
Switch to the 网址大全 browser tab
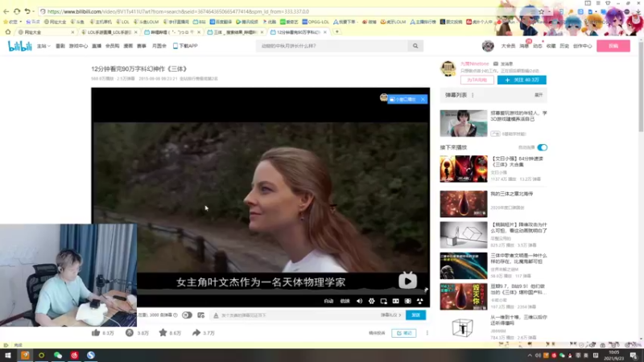pyautogui.click(x=46, y=32)
